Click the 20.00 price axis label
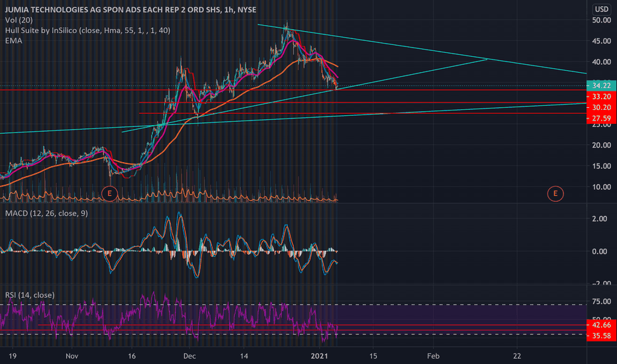 coord(601,145)
